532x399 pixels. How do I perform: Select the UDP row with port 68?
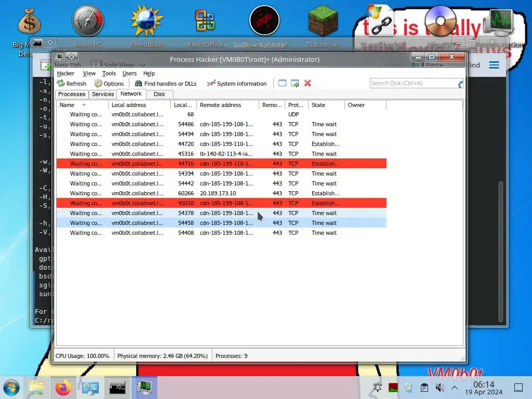[x=221, y=114]
